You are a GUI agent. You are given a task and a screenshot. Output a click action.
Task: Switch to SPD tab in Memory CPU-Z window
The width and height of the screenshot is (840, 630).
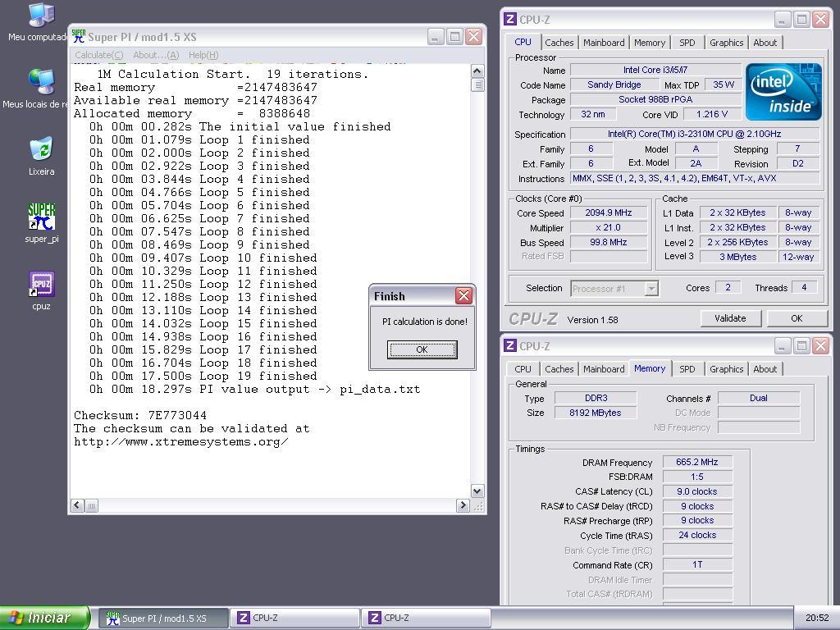click(x=687, y=369)
